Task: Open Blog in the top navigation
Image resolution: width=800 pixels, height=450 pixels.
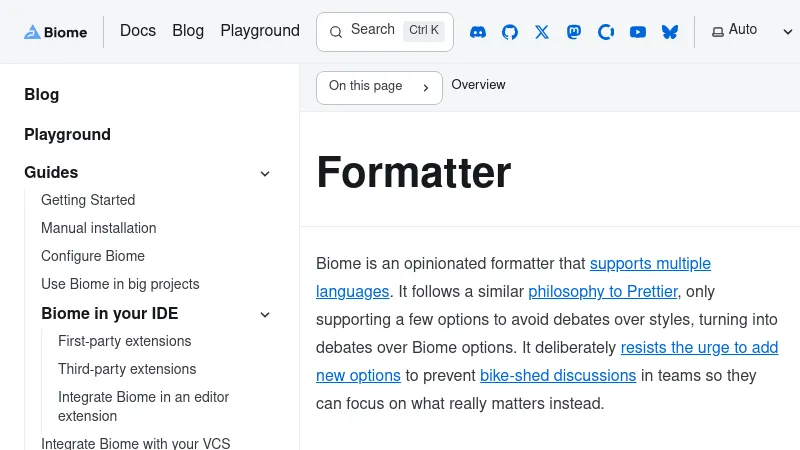Action: coord(188,31)
